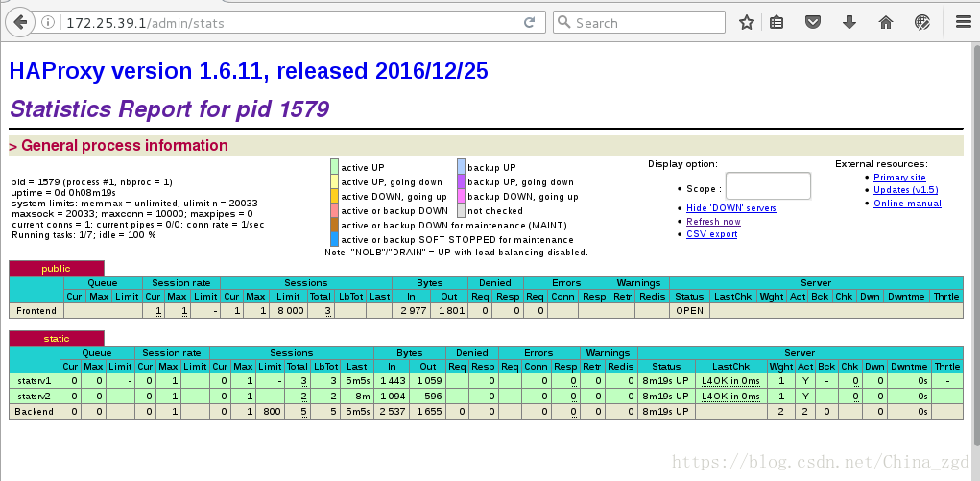Image resolution: width=980 pixels, height=481 pixels.
Task: Click the 'active DOWN, going up' legend swatch
Action: [x=334, y=196]
